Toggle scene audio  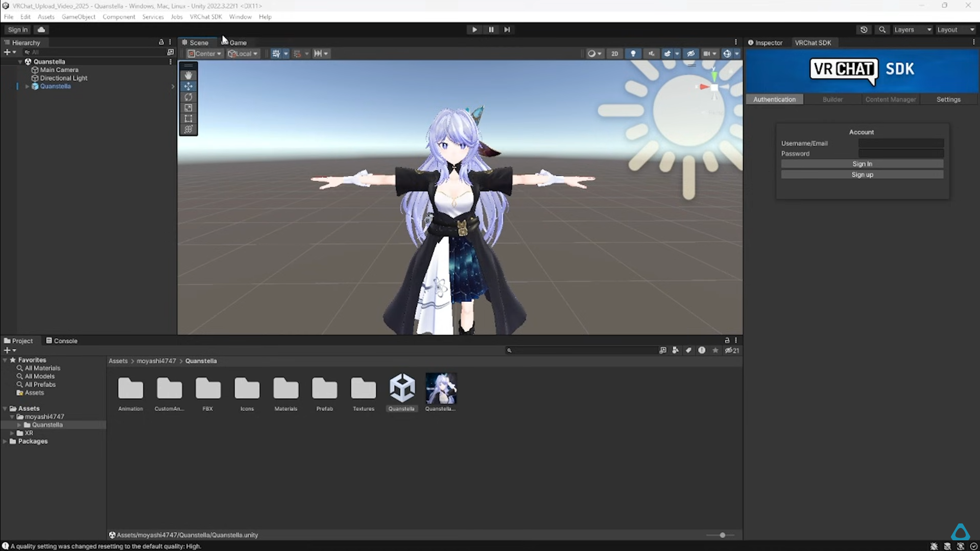point(651,54)
